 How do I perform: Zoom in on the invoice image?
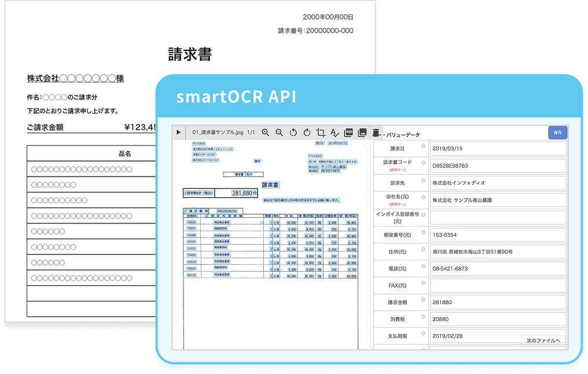click(266, 132)
